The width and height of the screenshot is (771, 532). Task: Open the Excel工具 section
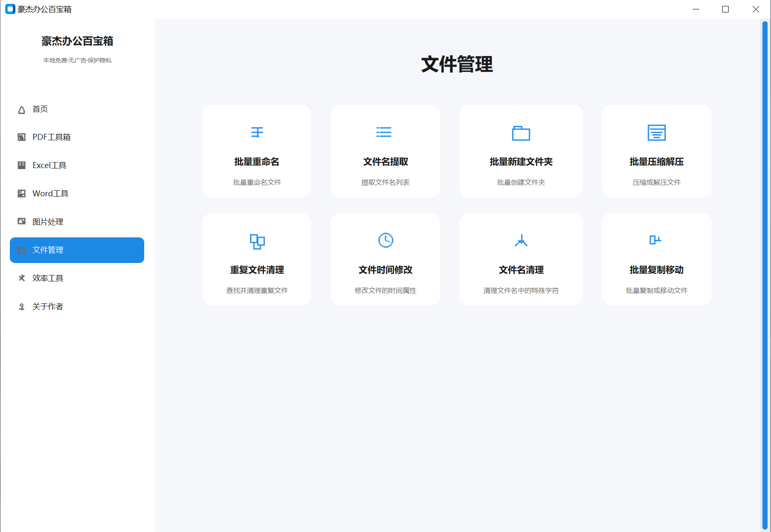pyautogui.click(x=77, y=166)
